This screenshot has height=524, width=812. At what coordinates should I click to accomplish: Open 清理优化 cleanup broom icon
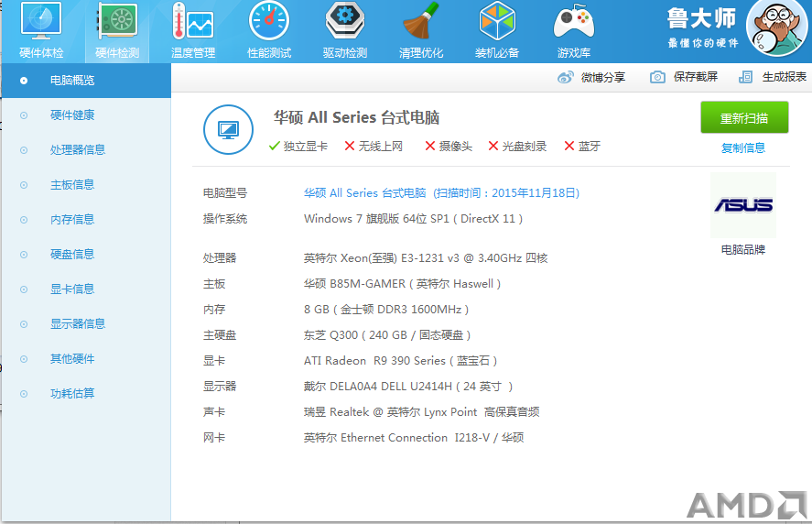pos(421,31)
